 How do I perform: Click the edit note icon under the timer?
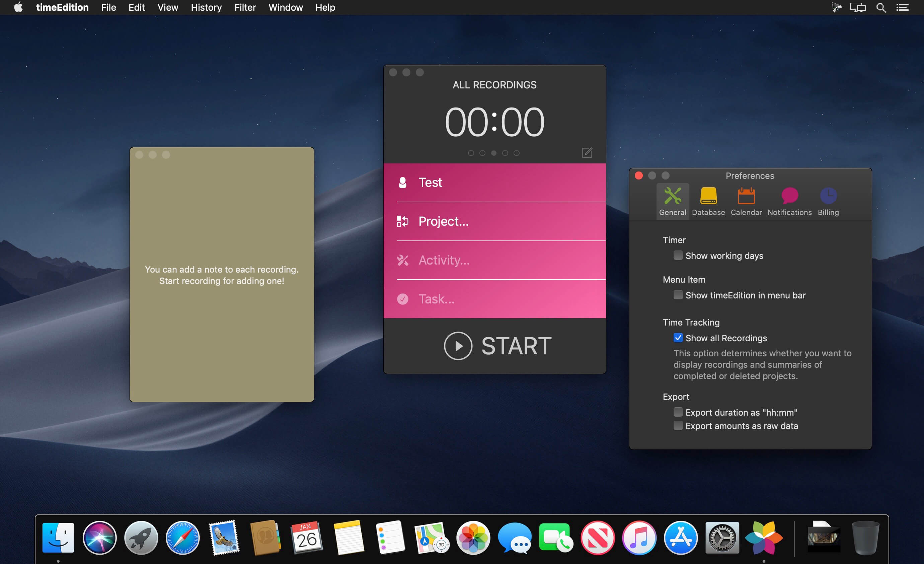[x=587, y=153]
